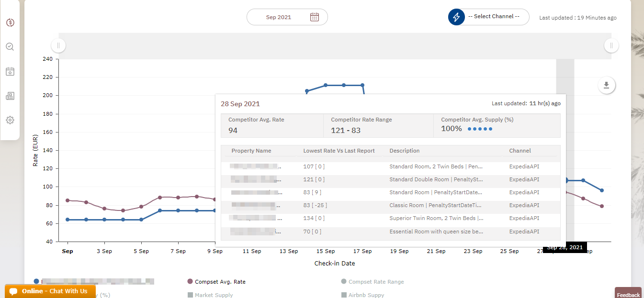Open the Online Chat With Us button
Viewport: 644px width, 298px height.
[50, 291]
